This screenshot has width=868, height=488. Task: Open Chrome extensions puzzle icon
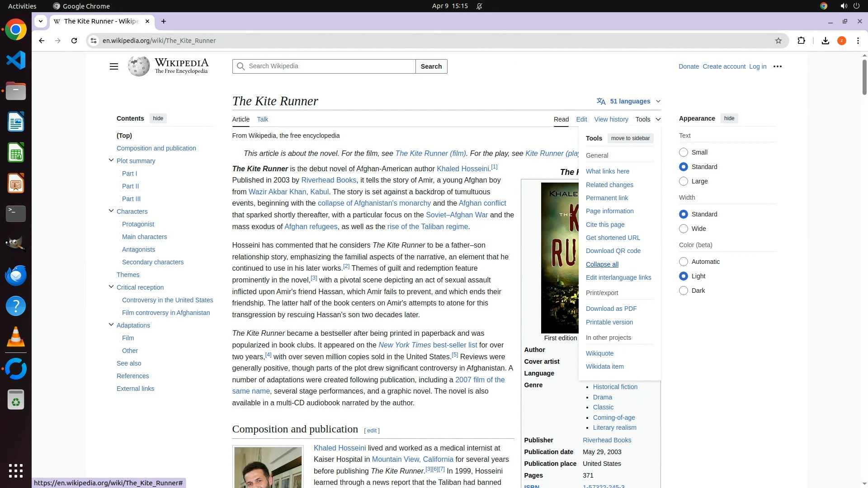[x=801, y=41]
